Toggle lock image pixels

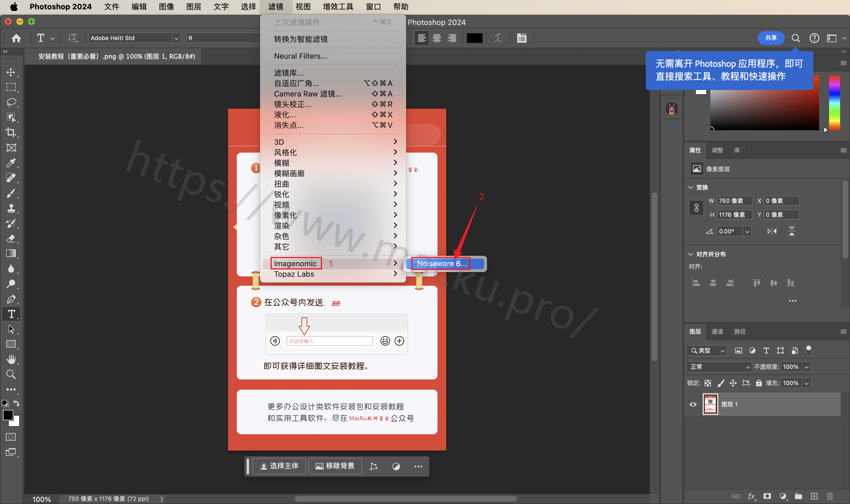[x=721, y=383]
